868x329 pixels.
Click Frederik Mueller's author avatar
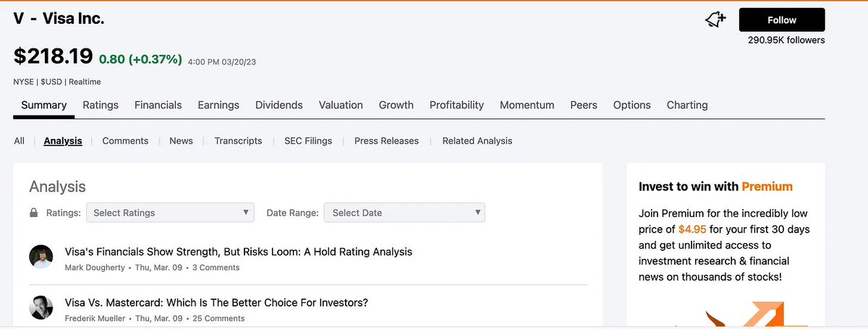pyautogui.click(x=41, y=307)
